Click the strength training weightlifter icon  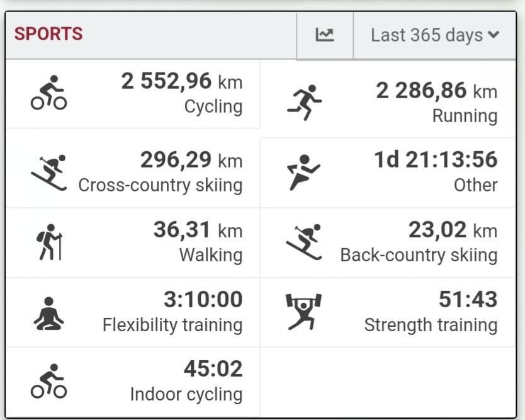coord(303,312)
